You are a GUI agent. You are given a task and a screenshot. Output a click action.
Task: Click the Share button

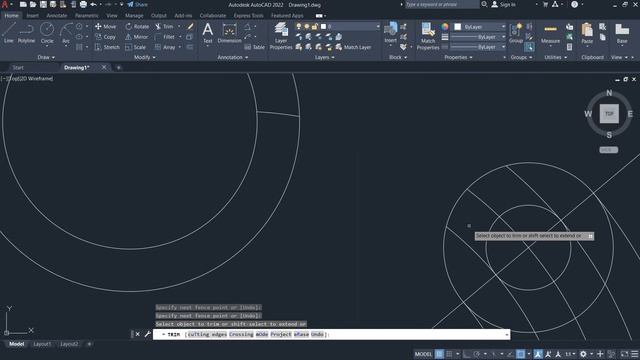[138, 4]
